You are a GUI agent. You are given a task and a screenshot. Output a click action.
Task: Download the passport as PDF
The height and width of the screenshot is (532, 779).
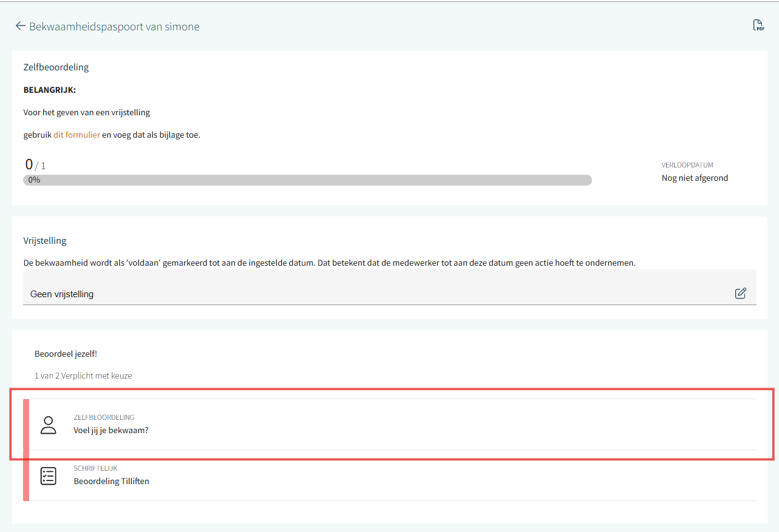point(758,25)
